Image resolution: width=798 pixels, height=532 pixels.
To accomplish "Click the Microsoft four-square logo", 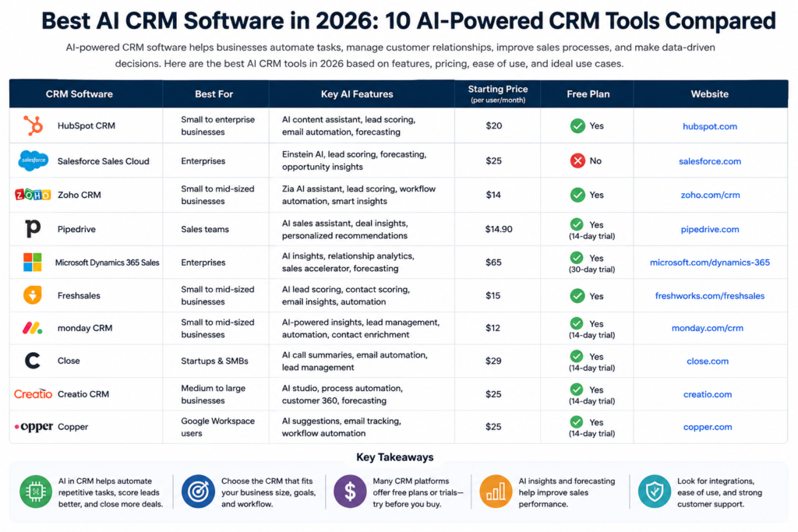I will coord(33,262).
